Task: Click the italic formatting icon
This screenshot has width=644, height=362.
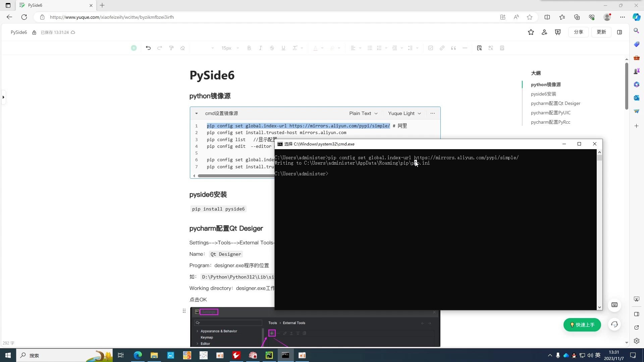Action: [261, 48]
